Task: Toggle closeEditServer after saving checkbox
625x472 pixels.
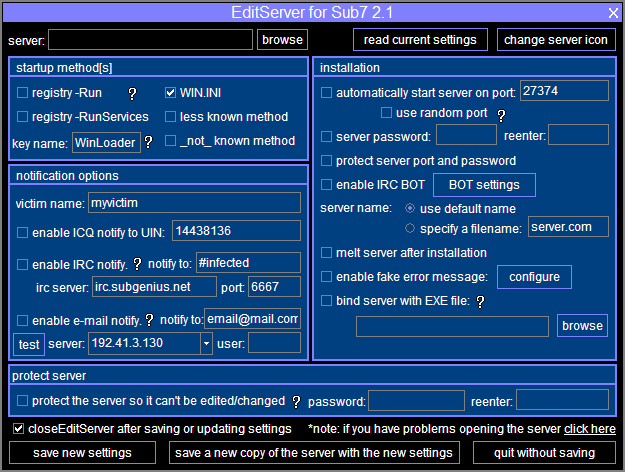Action: (x=19, y=429)
